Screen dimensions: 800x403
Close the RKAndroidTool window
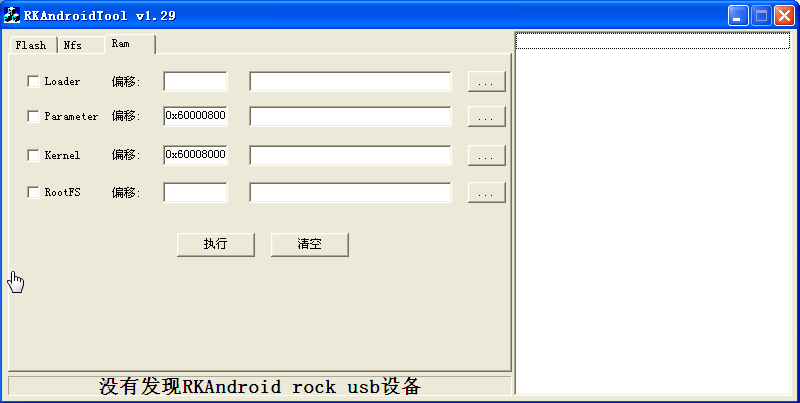tap(784, 16)
